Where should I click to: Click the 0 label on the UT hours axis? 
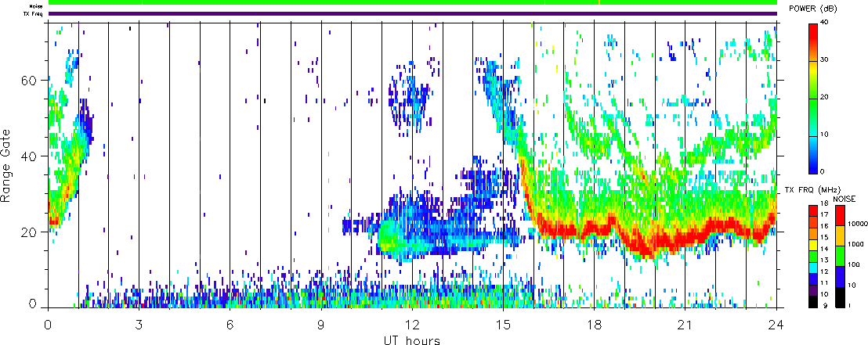tap(49, 324)
